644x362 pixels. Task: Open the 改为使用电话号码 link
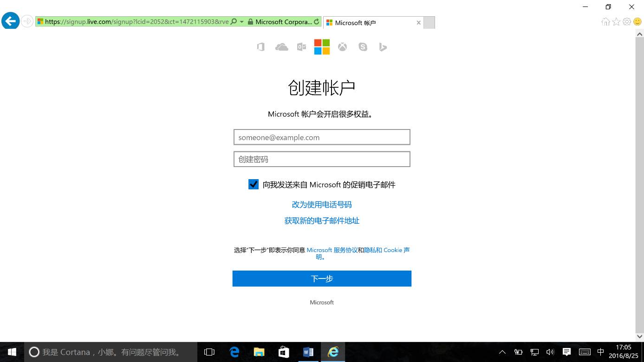point(322,204)
